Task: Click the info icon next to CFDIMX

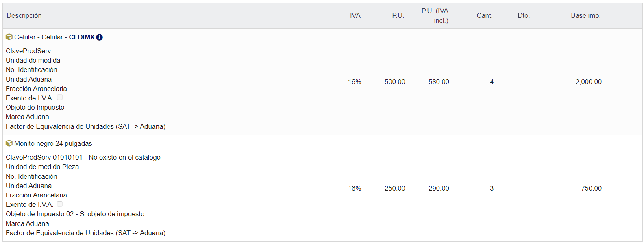Action: tap(100, 37)
